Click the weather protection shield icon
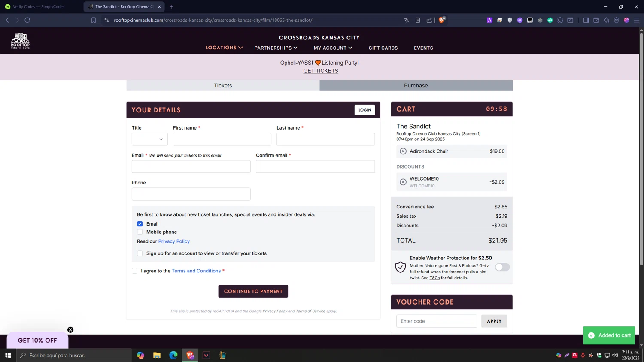The width and height of the screenshot is (644, 362). (x=401, y=267)
